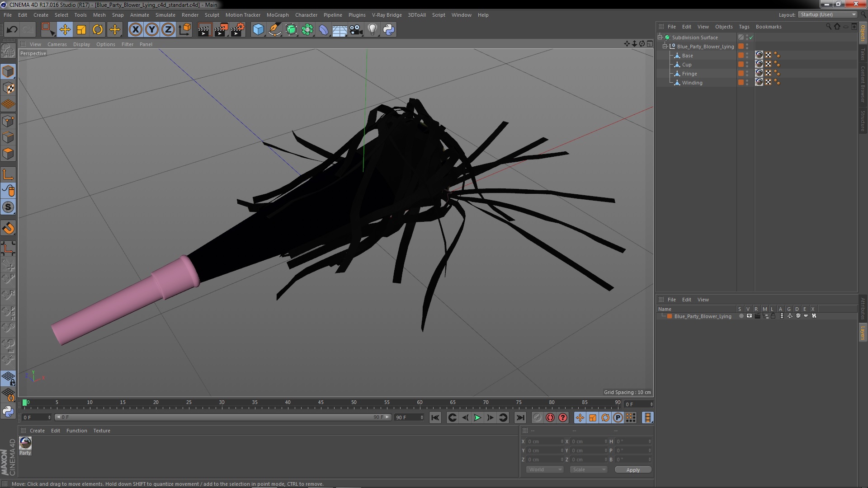Switch to the Content Browser side tab
The image size is (868, 488).
(863, 84)
